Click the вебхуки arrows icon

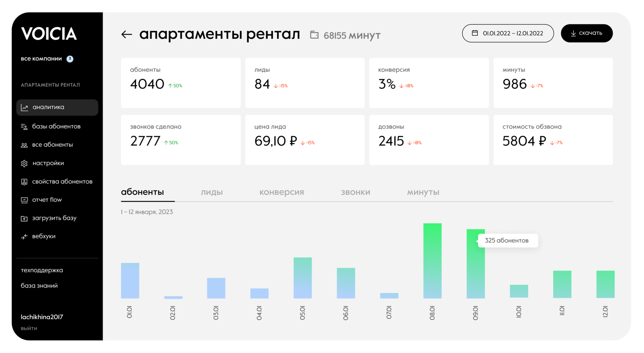click(x=24, y=236)
